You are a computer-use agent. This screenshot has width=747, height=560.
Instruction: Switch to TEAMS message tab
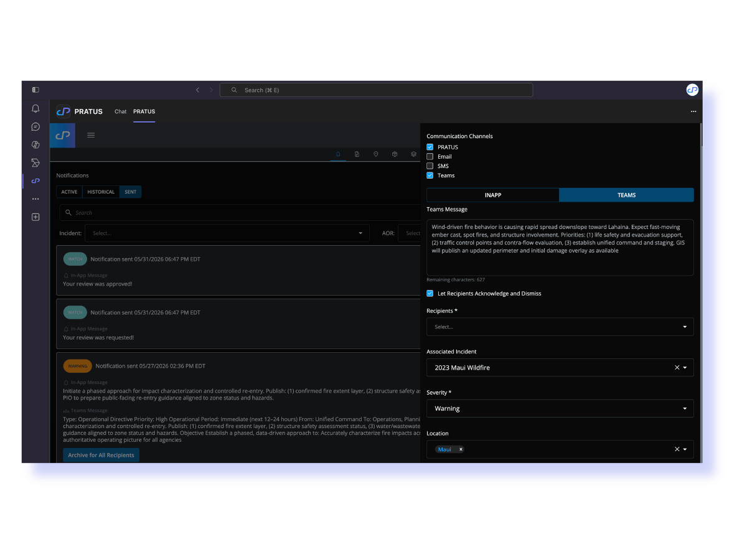626,195
